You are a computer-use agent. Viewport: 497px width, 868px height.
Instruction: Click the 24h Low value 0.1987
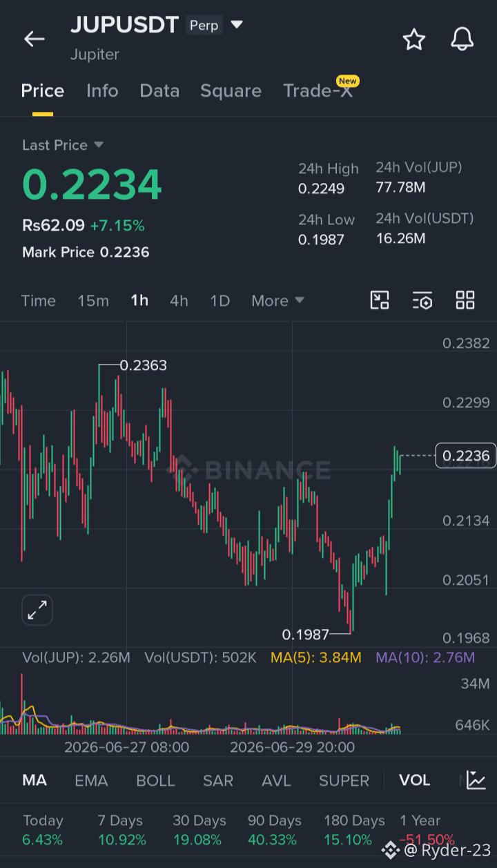point(321,240)
